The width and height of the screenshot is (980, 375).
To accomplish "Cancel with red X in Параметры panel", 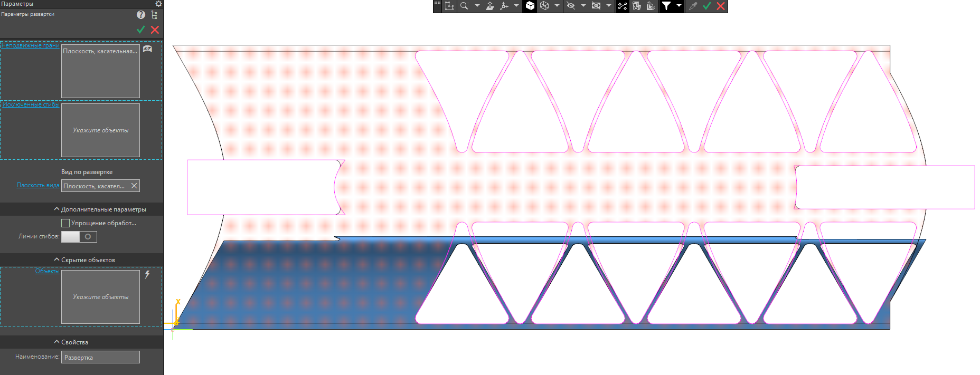I will [x=155, y=30].
